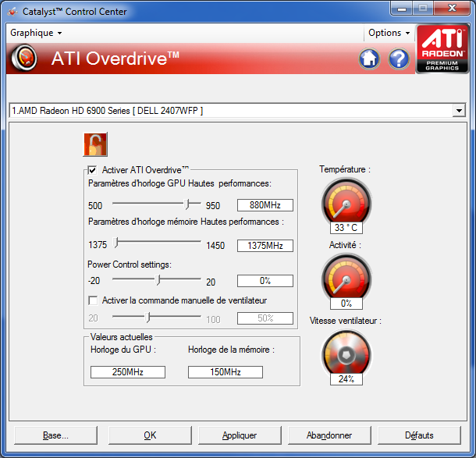This screenshot has height=458, width=476.
Task: Click the Activité gauge dial
Action: (345, 276)
